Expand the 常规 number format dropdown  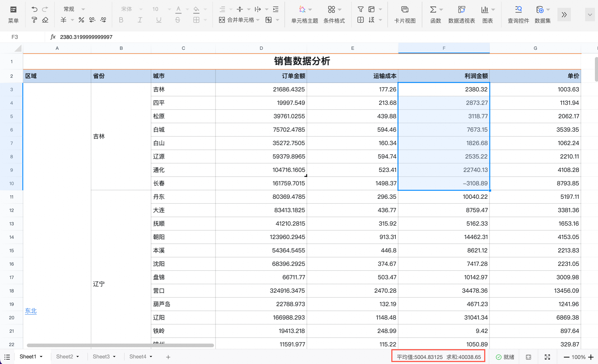click(83, 9)
